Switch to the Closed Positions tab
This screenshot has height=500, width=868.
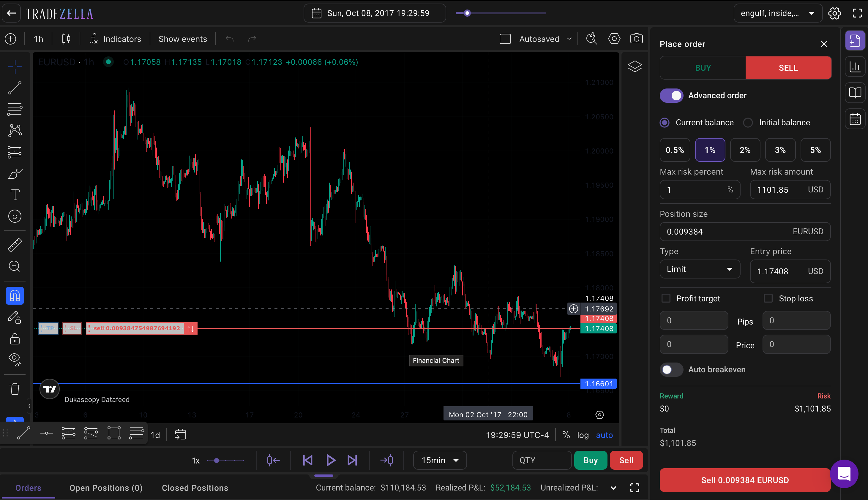click(x=195, y=488)
